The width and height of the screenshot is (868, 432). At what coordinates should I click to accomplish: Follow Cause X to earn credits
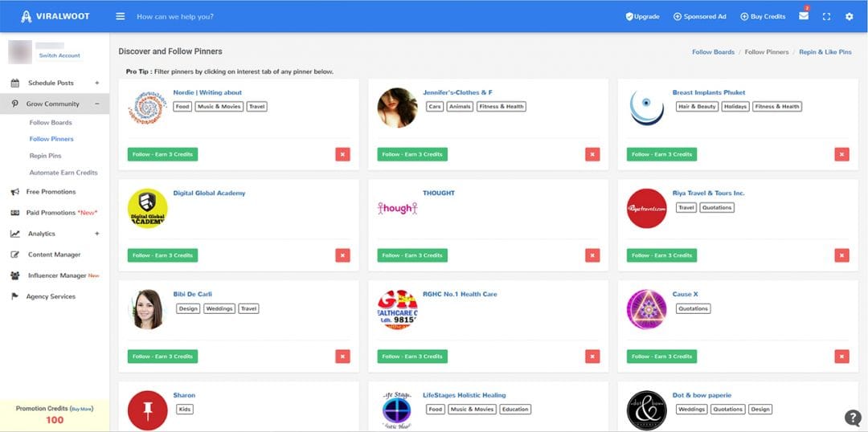(x=662, y=357)
